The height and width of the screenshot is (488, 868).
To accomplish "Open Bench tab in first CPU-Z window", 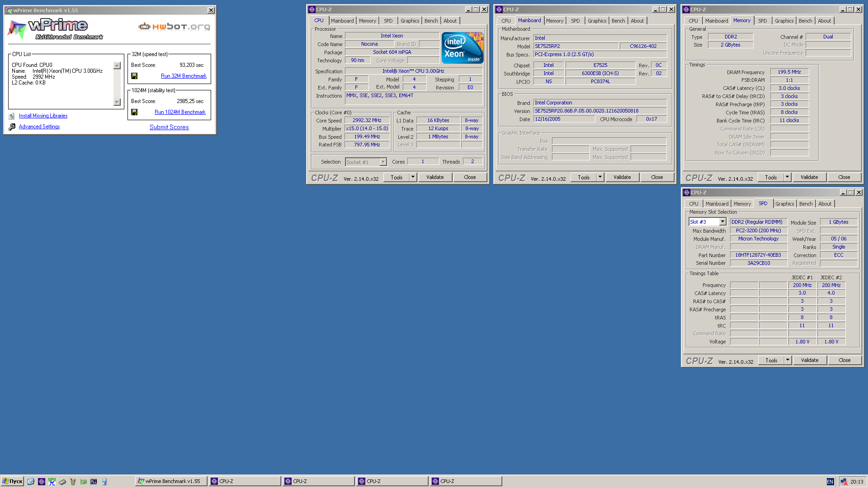I will coord(431,21).
